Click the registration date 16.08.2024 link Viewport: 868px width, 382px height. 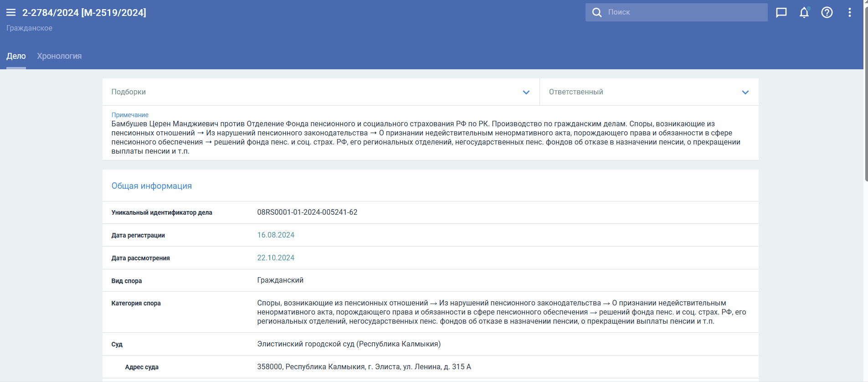[x=276, y=235]
